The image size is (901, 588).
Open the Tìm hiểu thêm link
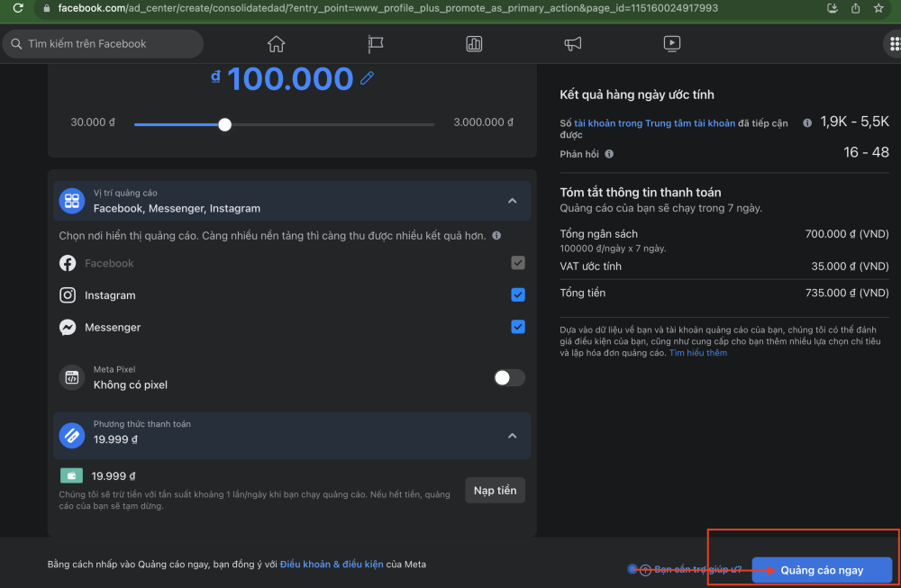[x=698, y=353]
